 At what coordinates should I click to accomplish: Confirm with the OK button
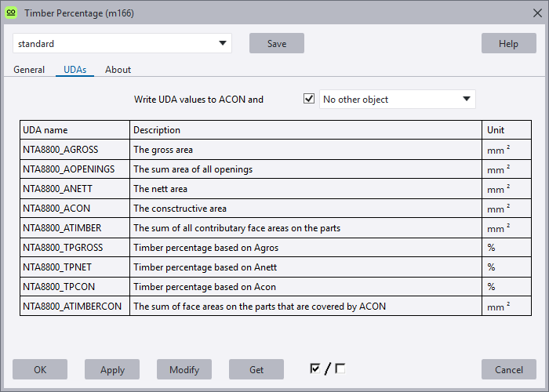click(x=40, y=370)
